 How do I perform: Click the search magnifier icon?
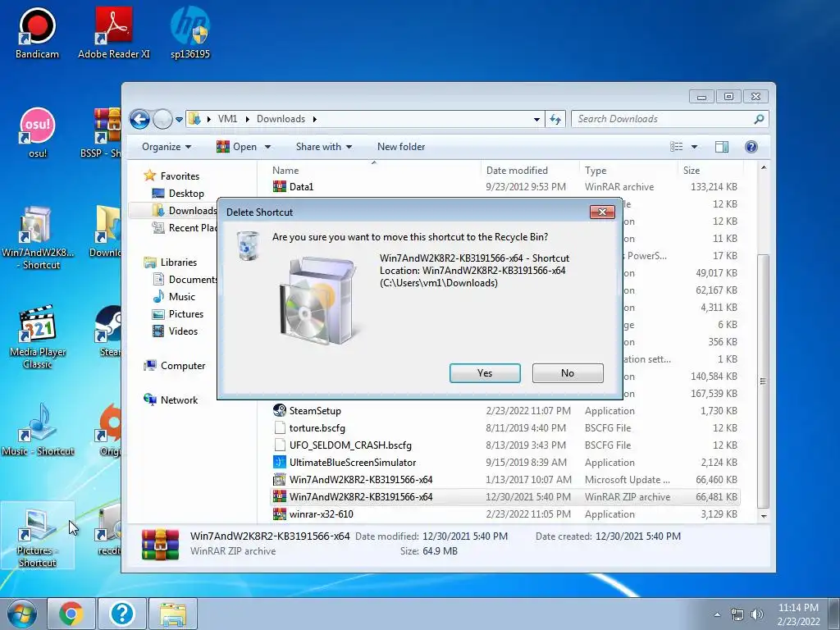[x=759, y=119]
